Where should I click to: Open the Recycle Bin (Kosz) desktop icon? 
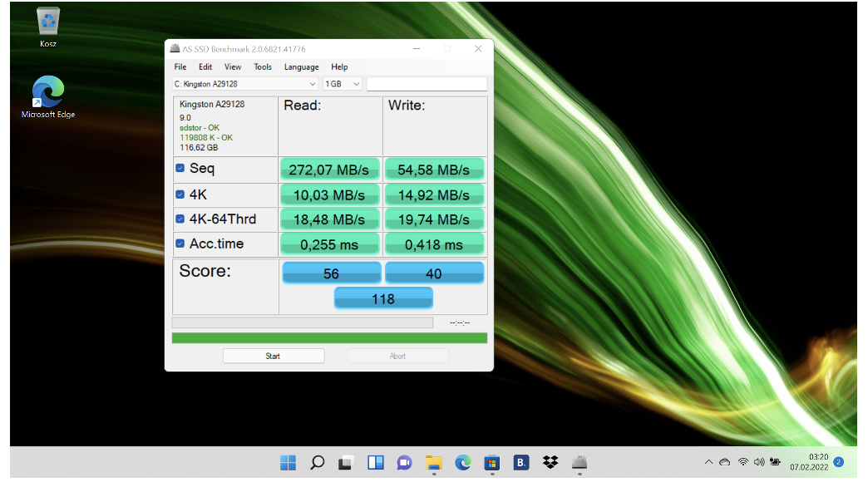coord(48,27)
